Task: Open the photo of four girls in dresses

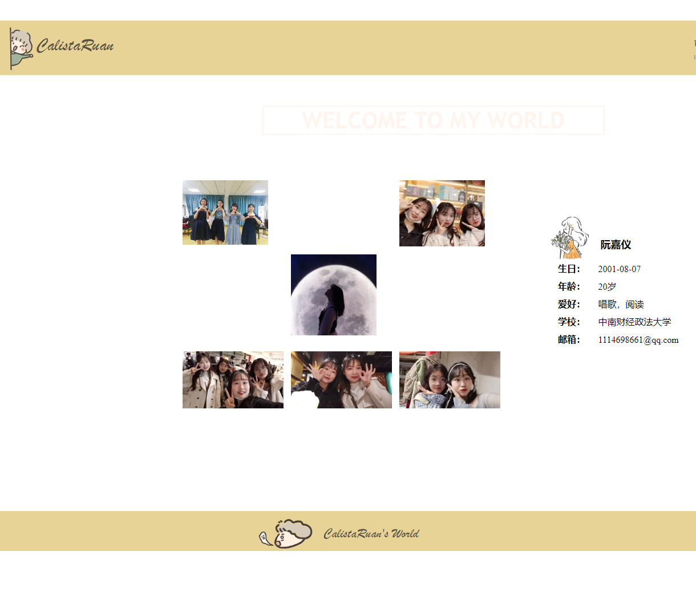Action: 225,213
